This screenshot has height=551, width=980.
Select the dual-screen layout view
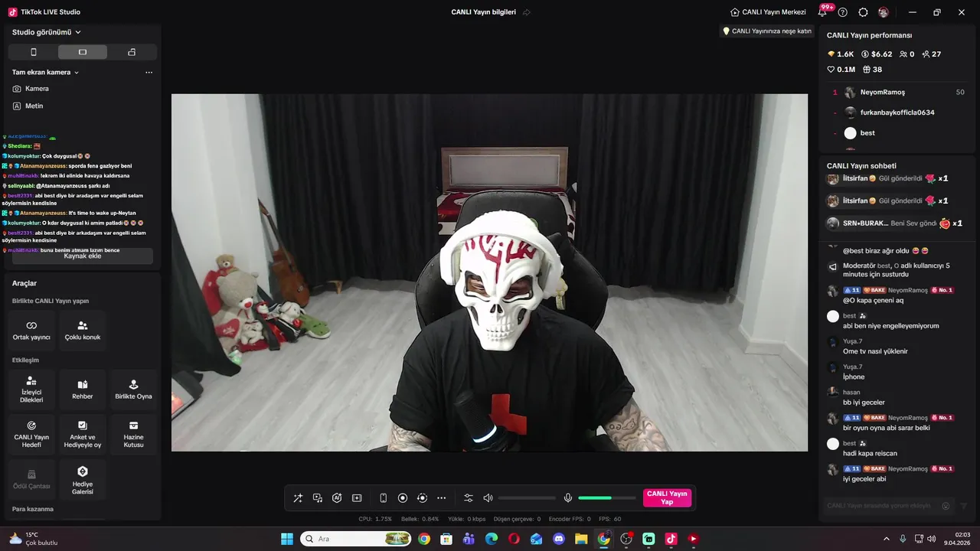(x=132, y=52)
